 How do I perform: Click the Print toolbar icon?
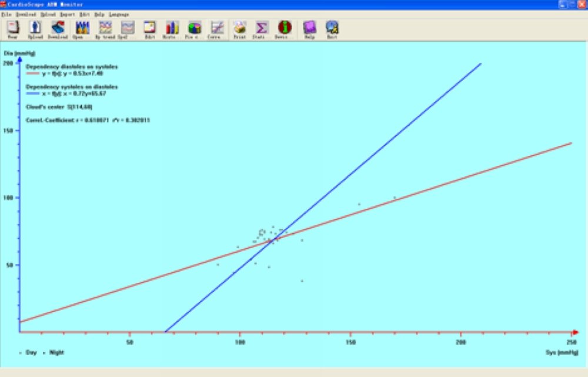[x=240, y=30]
